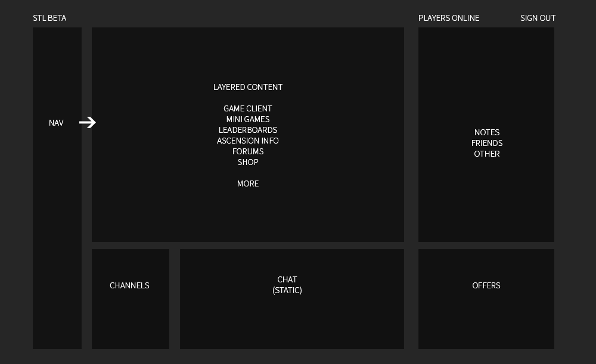
Task: Click the CHAT (STATIC) panel
Action: click(x=292, y=299)
